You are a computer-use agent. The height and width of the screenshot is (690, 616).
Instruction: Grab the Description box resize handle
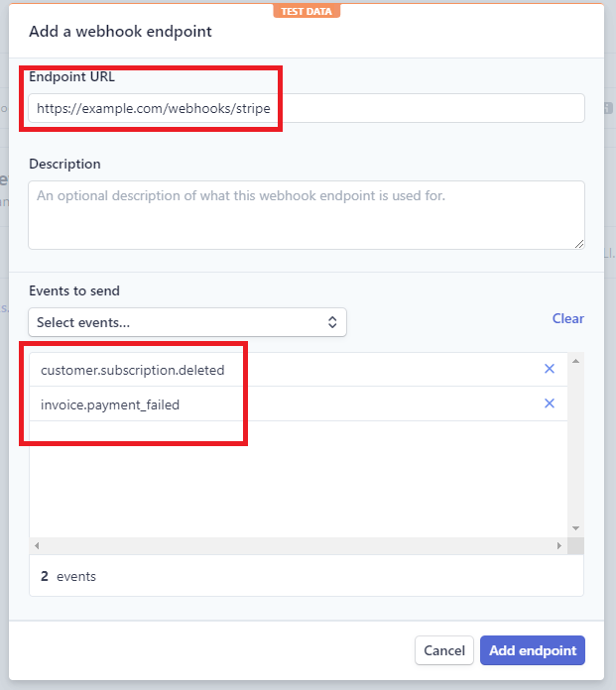click(579, 244)
